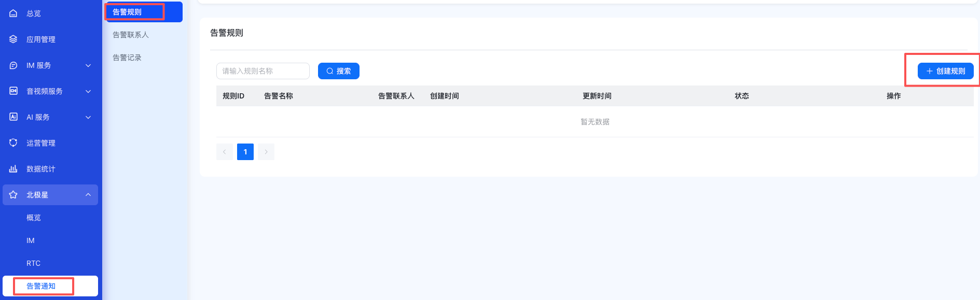This screenshot has width=980, height=300.
Task: Click the bar chart icon beside 数据统计
Action: tap(13, 169)
